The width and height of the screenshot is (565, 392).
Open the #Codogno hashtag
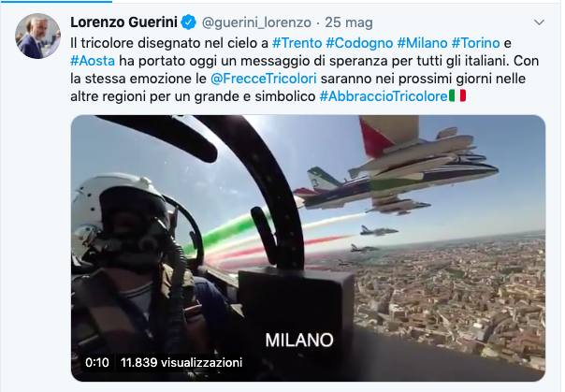359,43
